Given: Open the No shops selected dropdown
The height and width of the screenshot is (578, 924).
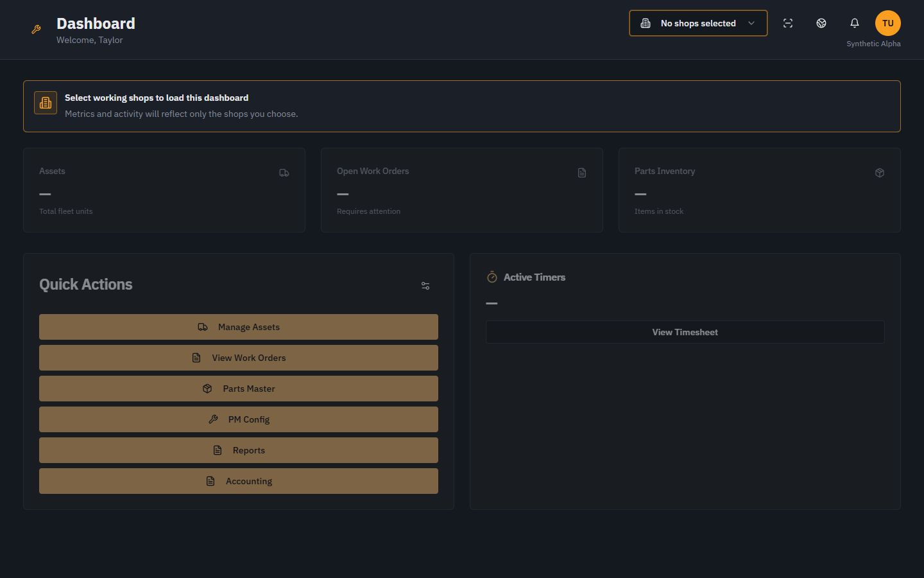Looking at the screenshot, I should [698, 23].
